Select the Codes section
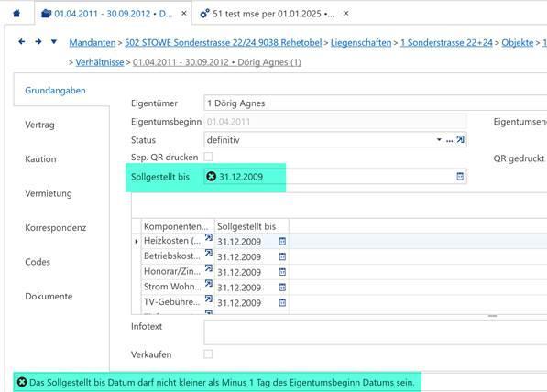This screenshot has height=392, width=547. [38, 262]
